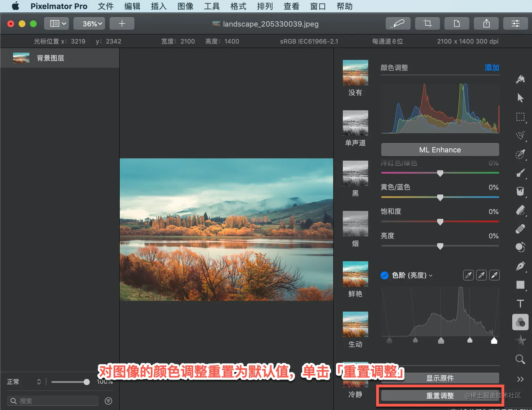Select the Clone tool
The width and height of the screenshot is (532, 410).
click(520, 247)
